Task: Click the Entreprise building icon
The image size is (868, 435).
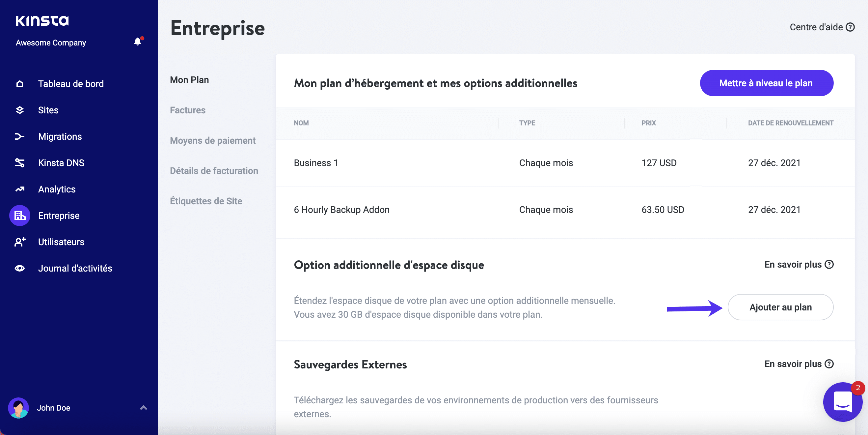Action: pyautogui.click(x=19, y=216)
